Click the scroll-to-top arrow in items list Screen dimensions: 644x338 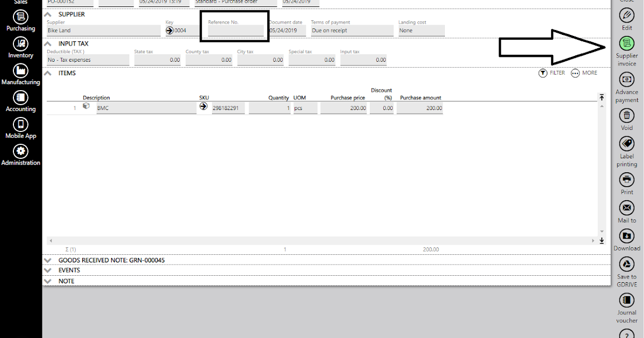tap(602, 97)
